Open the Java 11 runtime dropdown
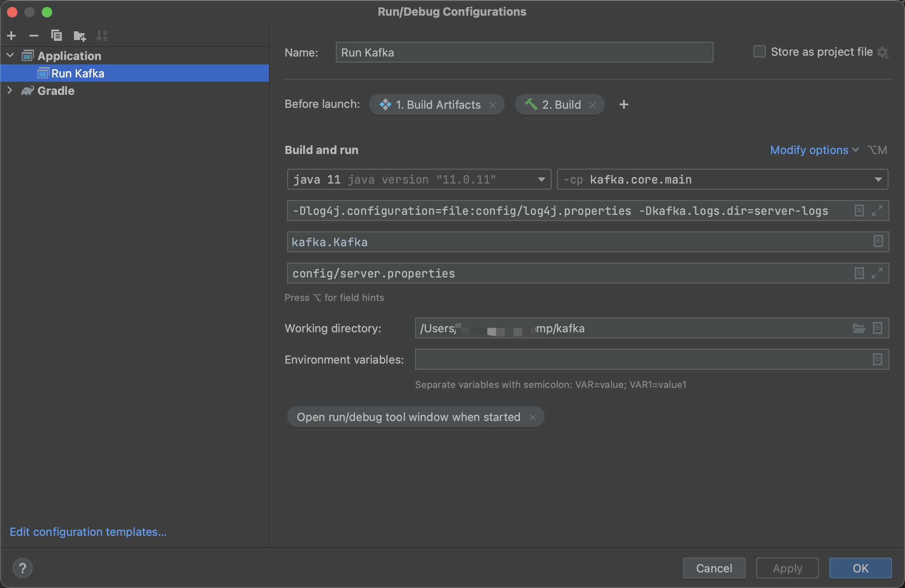 tap(542, 179)
